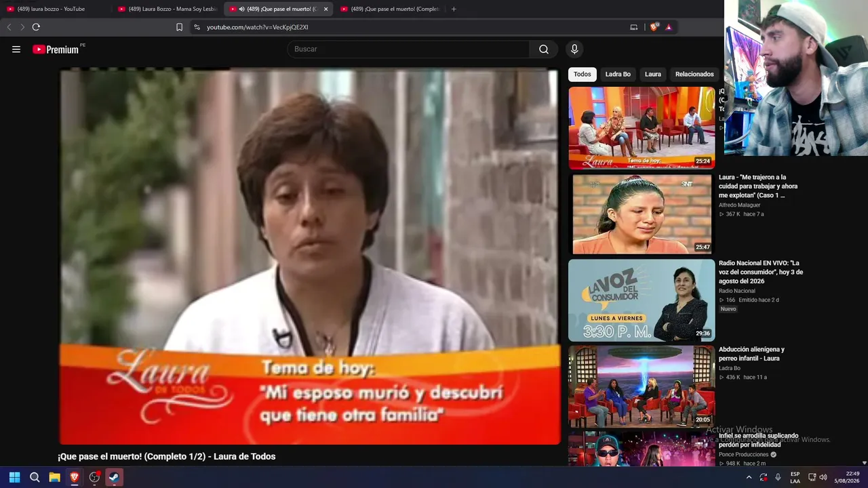Select the 'Relacionados' filter chip

tap(694, 74)
